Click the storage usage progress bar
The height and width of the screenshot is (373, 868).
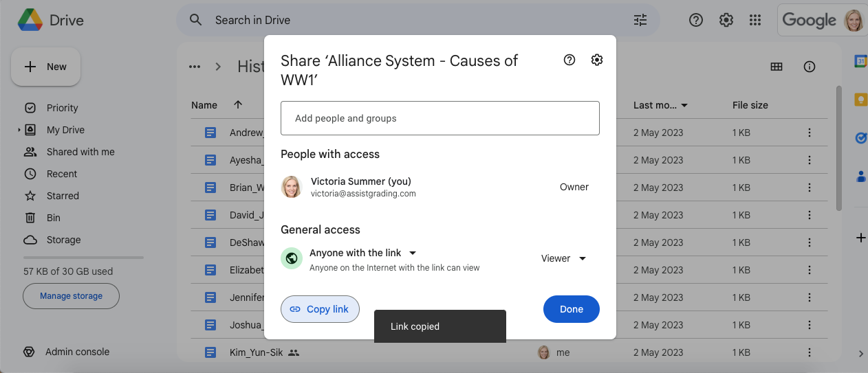point(83,258)
